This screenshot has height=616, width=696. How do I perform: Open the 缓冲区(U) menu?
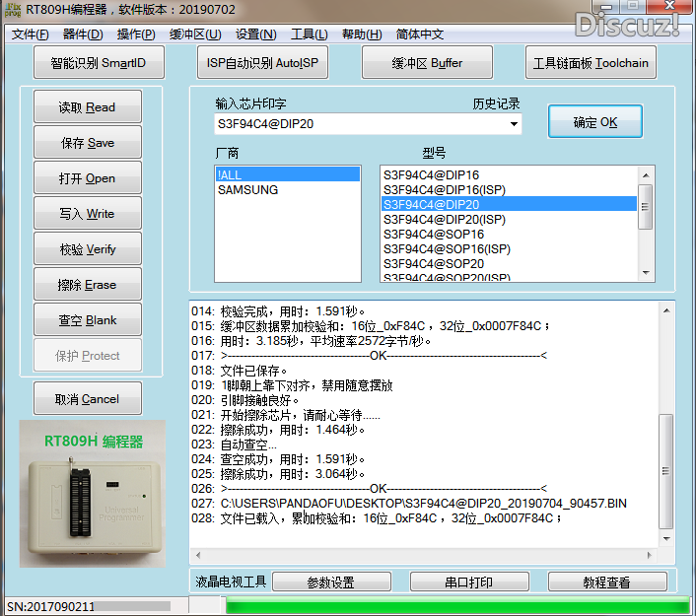[x=195, y=34]
